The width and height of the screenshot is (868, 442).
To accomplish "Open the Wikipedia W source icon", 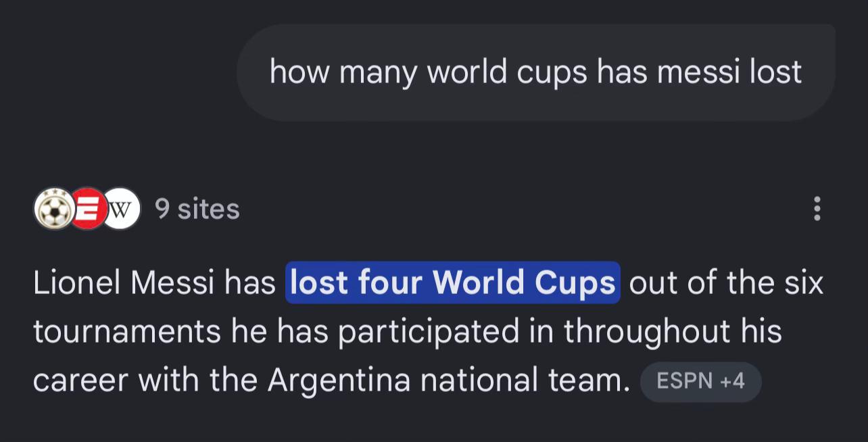I will (121, 209).
